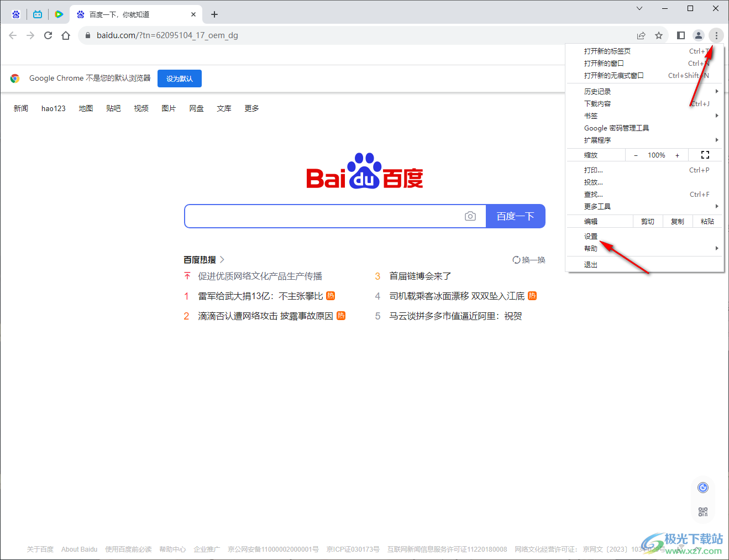Open hot search 司机载乘客冰面漂移
Viewport: 729px width, 560px height.
tap(457, 296)
